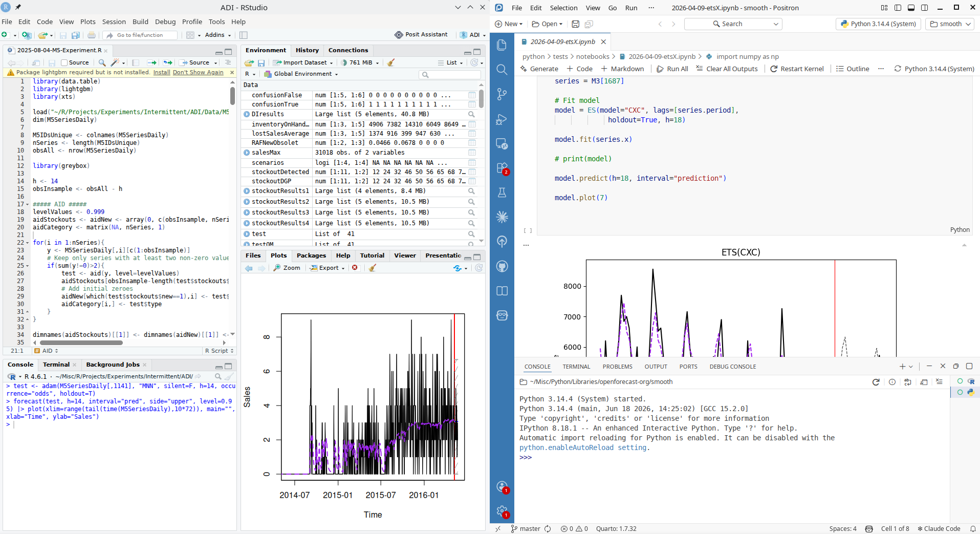Select Python session indicator in Positron console
The height and width of the screenshot is (534, 980).
[966, 392]
